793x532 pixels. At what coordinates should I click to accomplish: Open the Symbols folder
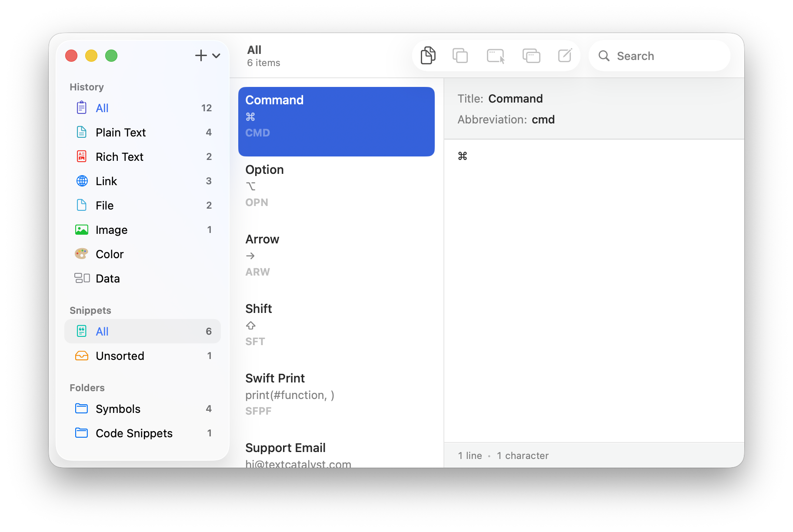(118, 409)
